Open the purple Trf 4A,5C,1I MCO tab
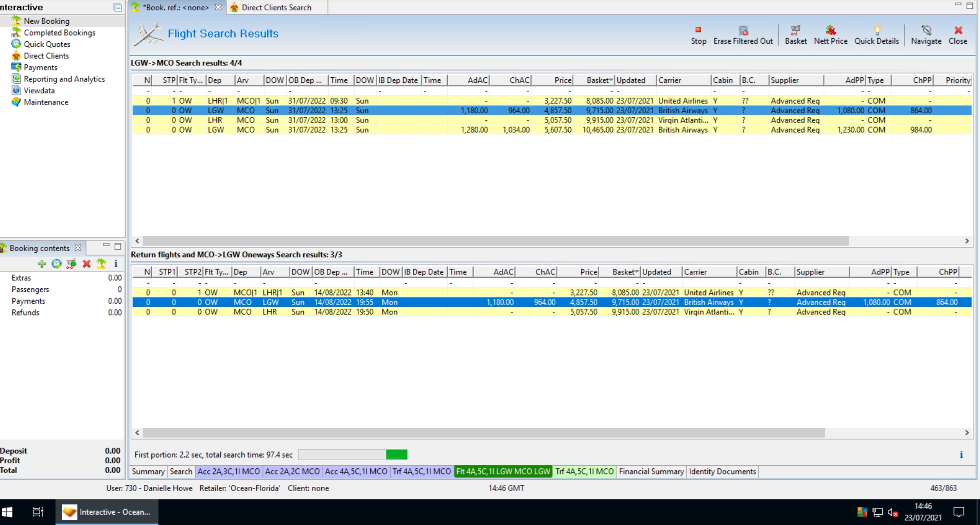Image resolution: width=980 pixels, height=525 pixels. (422, 471)
